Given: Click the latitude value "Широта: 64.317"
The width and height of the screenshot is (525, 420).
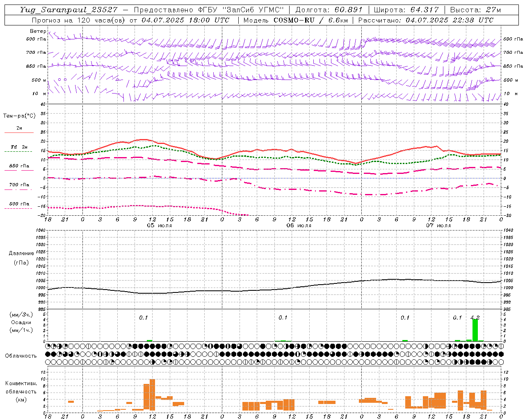Looking at the screenshot, I should tap(406, 10).
